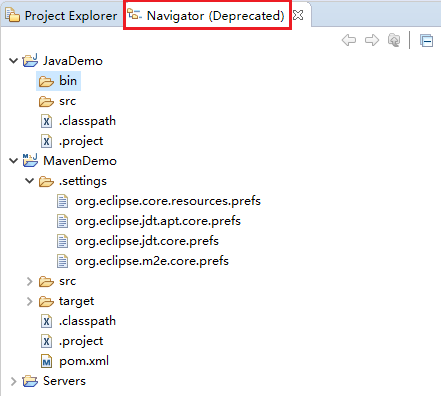Switch to the Project Explorer tab
This screenshot has width=441, height=396.
pyautogui.click(x=61, y=15)
